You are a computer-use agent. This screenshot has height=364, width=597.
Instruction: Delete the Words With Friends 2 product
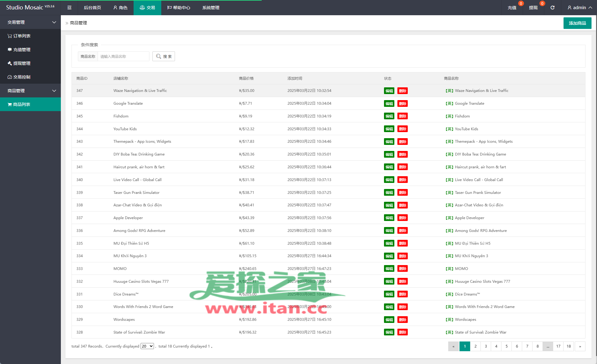pos(403,307)
